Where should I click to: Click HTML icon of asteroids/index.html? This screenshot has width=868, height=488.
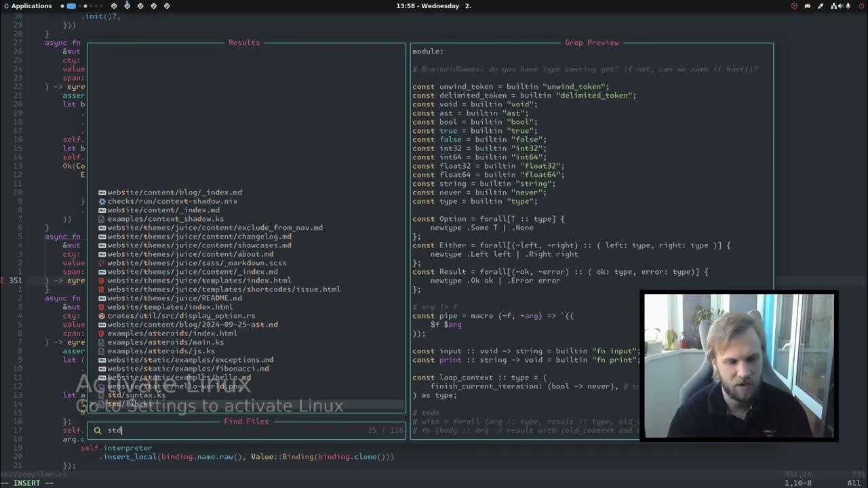pos(102,333)
